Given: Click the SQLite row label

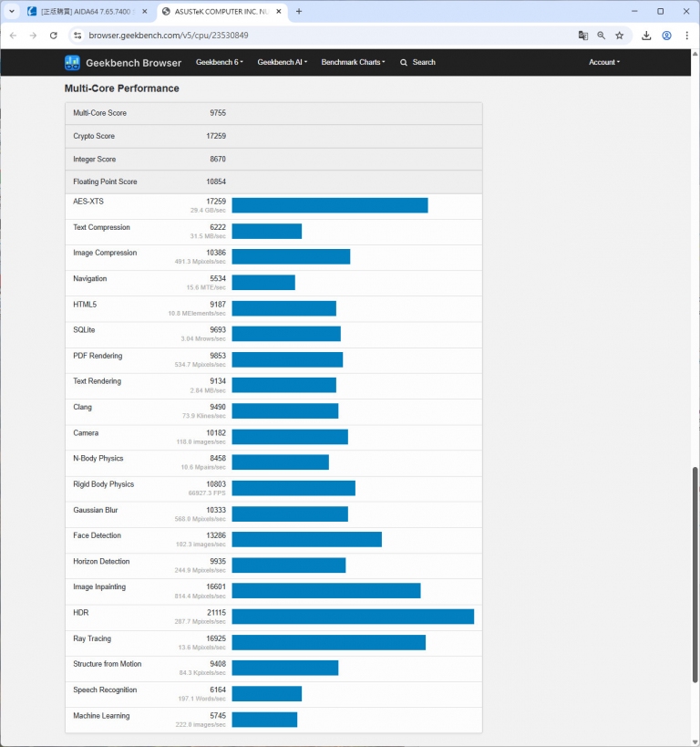Looking at the screenshot, I should point(84,329).
